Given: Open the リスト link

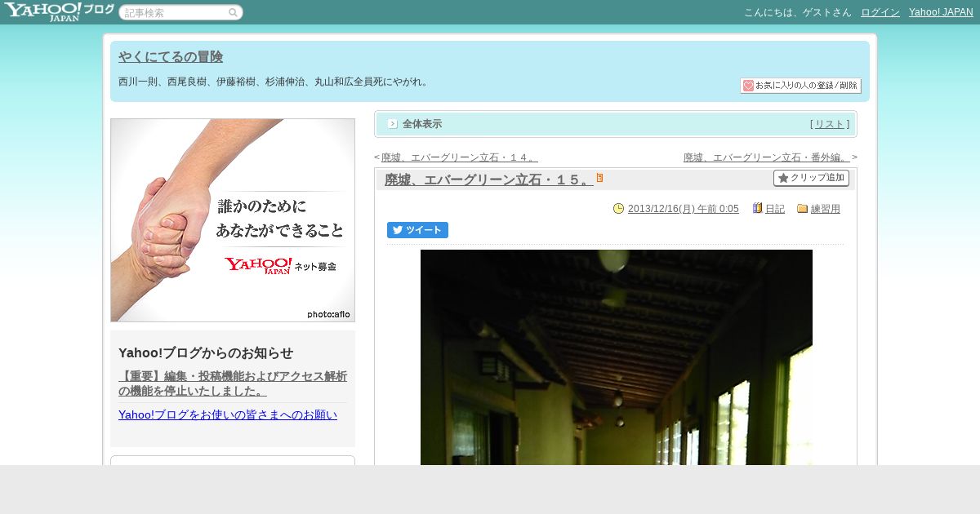Looking at the screenshot, I should click(x=830, y=124).
